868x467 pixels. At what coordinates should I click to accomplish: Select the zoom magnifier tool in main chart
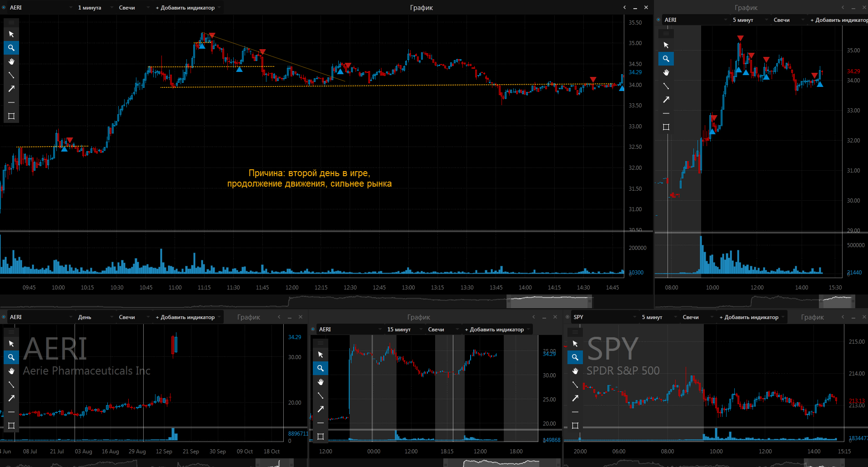point(11,48)
